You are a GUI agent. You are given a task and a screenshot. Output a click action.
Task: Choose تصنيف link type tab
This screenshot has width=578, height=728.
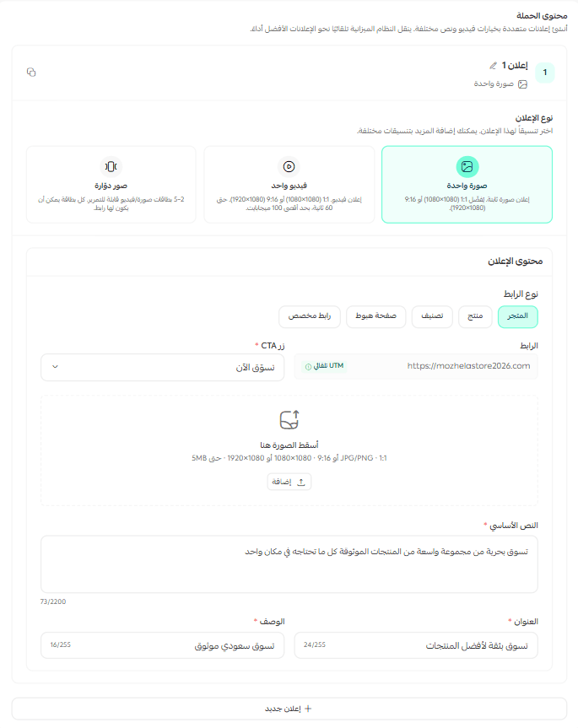pos(432,316)
